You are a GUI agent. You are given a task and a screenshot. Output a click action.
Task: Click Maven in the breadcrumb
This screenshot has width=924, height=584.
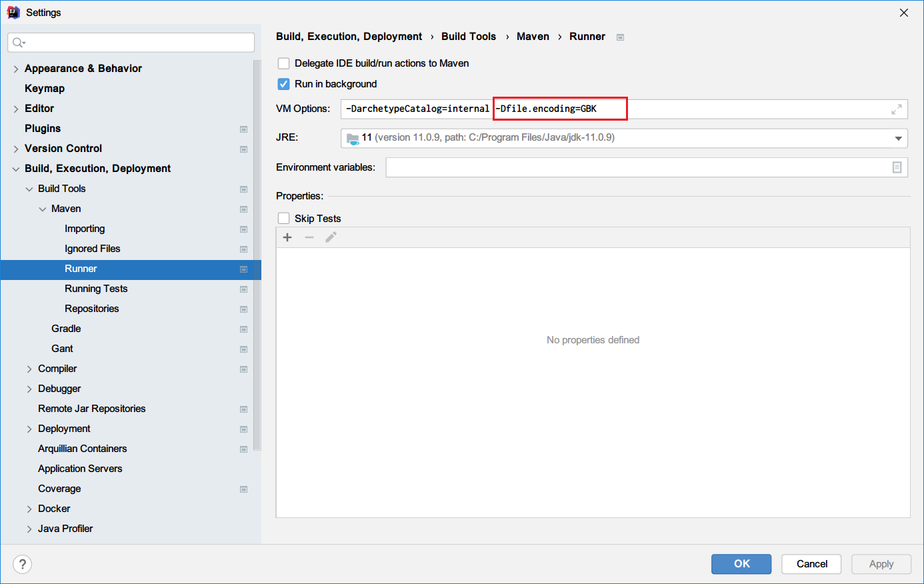[x=533, y=37]
